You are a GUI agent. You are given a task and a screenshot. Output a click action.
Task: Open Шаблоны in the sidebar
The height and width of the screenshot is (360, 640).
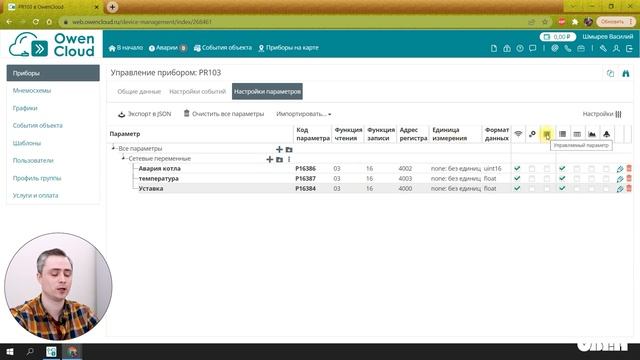coord(27,143)
